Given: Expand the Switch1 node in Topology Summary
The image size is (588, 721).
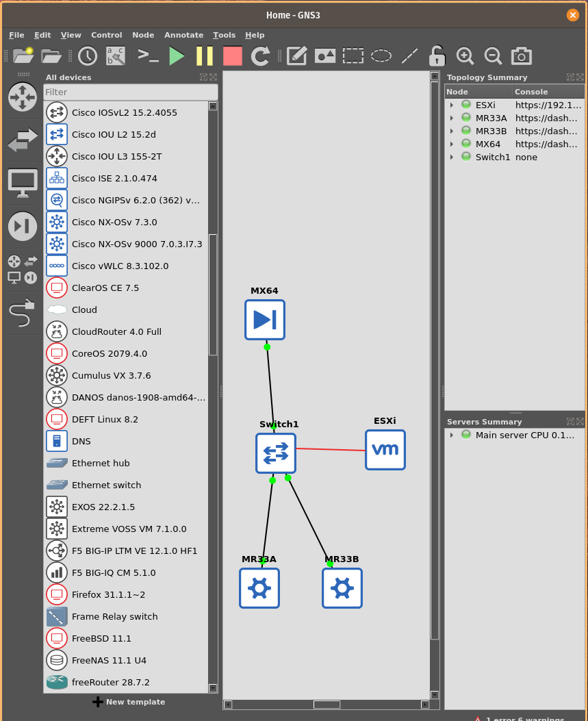Looking at the screenshot, I should tap(452, 157).
